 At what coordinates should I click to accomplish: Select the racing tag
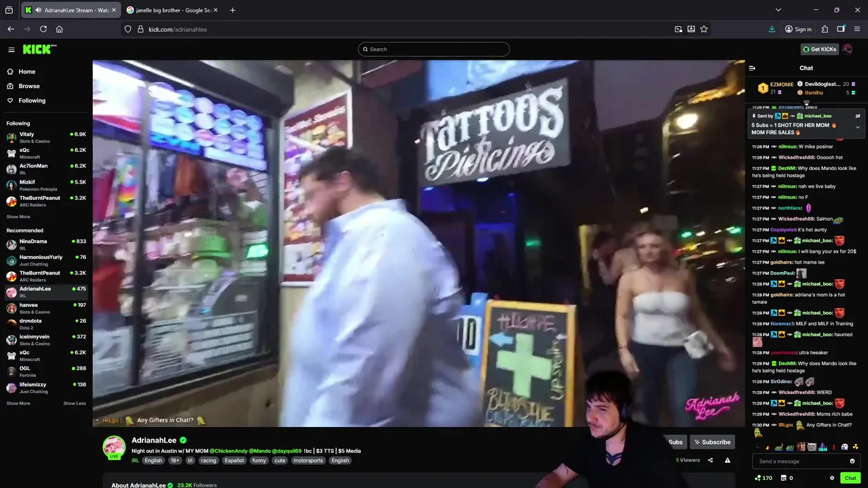(208, 460)
